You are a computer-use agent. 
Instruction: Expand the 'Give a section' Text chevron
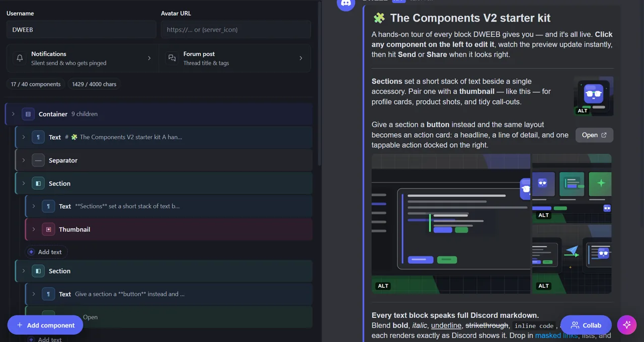34,294
